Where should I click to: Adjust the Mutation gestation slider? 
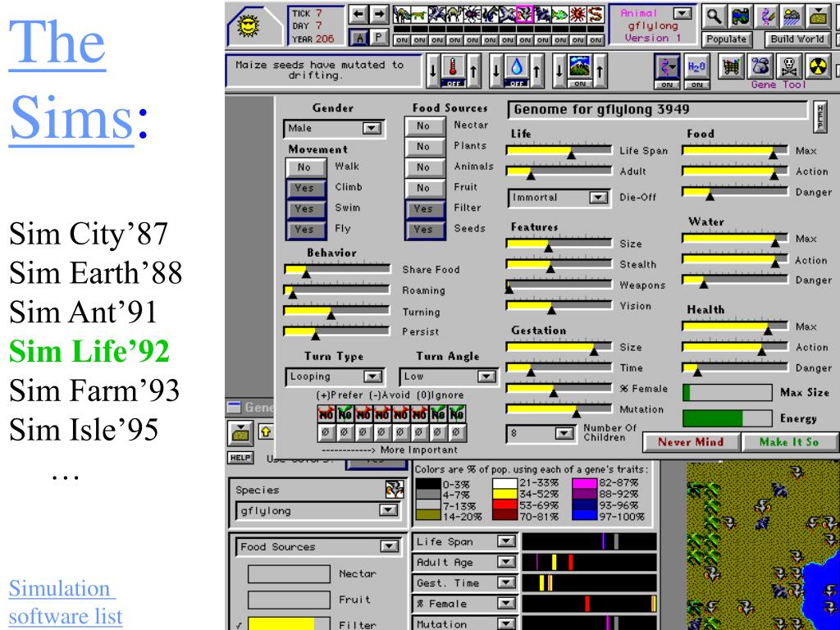pos(559,410)
